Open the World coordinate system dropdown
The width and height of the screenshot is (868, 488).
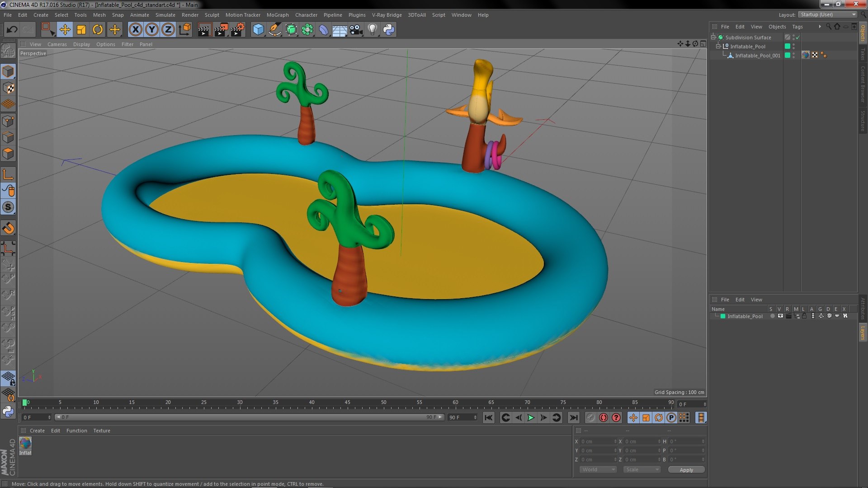tap(598, 469)
